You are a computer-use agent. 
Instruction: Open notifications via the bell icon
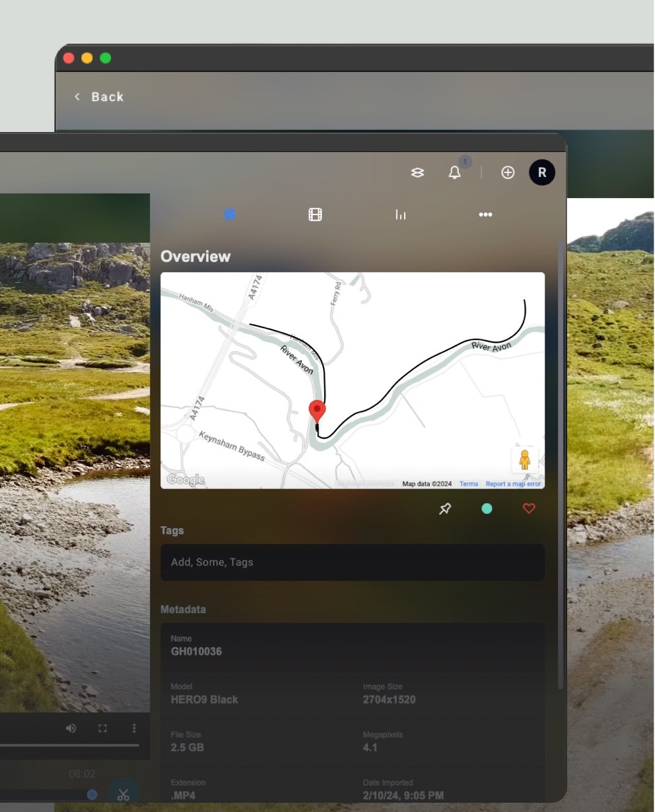[x=455, y=173]
